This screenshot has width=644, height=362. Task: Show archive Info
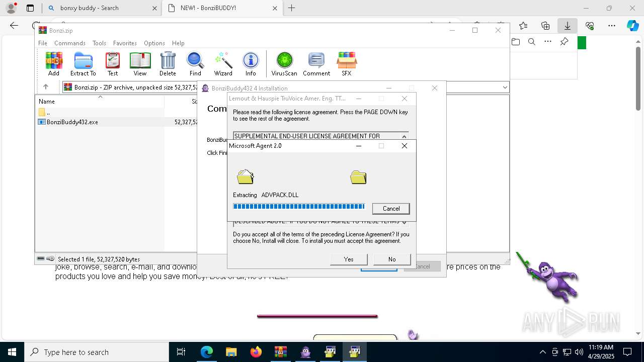251,64
